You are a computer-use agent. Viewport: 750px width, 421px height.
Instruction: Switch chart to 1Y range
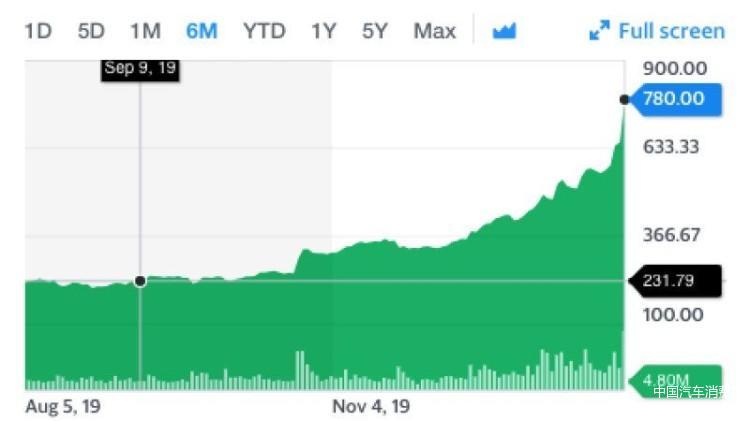coord(324,32)
